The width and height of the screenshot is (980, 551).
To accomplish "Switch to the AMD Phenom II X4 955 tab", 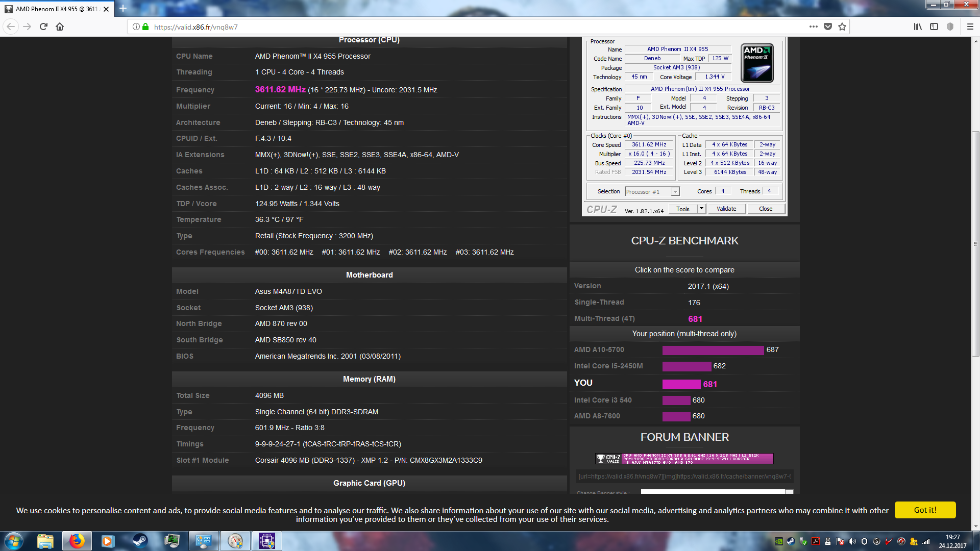I will pos(56,9).
